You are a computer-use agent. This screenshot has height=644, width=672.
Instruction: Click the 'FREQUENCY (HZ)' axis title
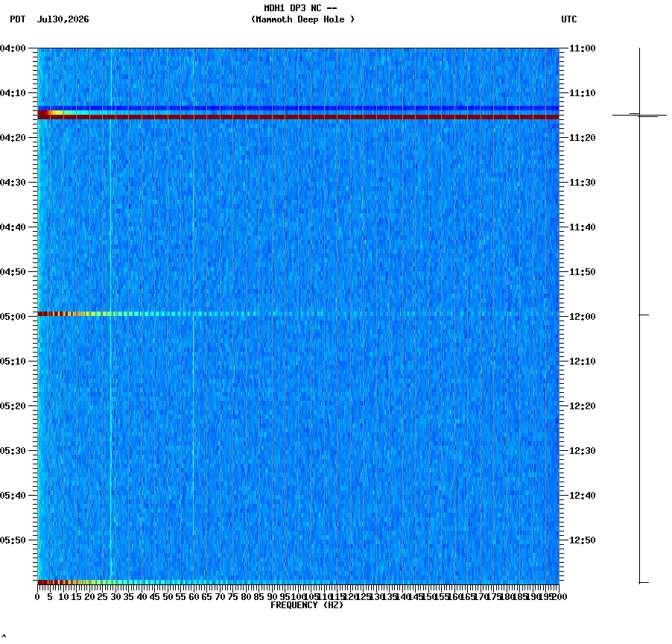click(x=307, y=605)
